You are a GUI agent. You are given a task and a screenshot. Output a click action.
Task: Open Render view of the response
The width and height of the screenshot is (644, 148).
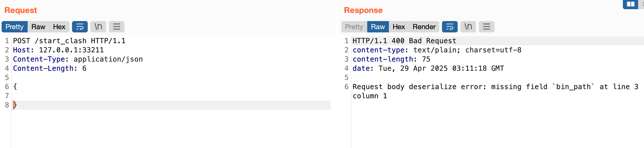(x=424, y=27)
